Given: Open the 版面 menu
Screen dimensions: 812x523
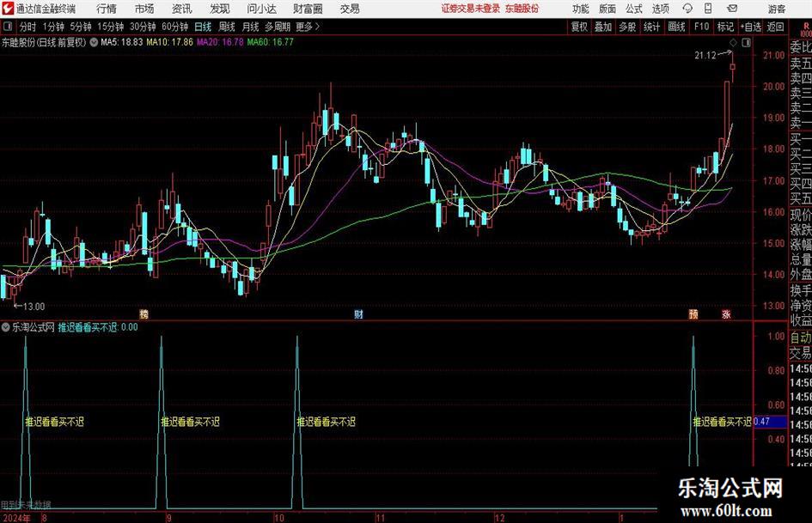Looking at the screenshot, I should (x=607, y=9).
